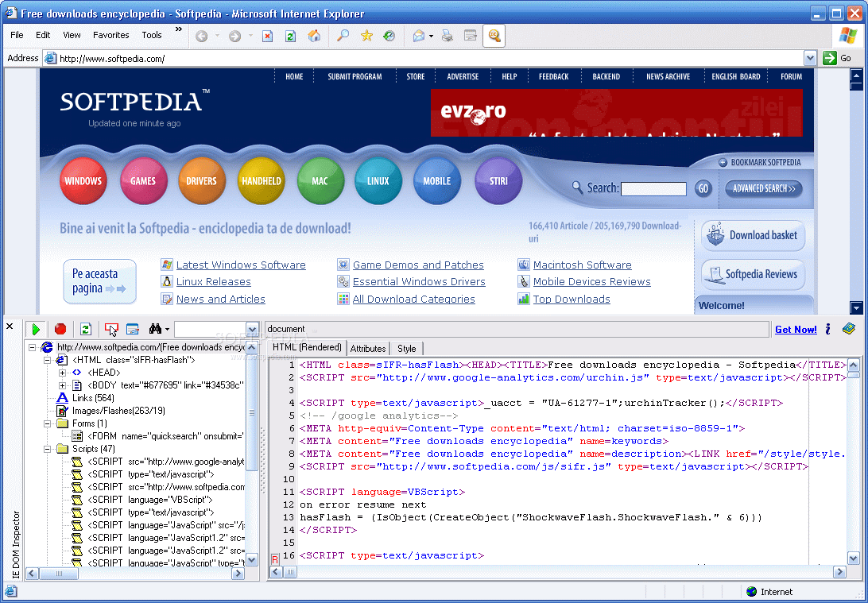Image resolution: width=868 pixels, height=603 pixels.
Task: Click the IE page icon in status bar
Action: (10, 591)
